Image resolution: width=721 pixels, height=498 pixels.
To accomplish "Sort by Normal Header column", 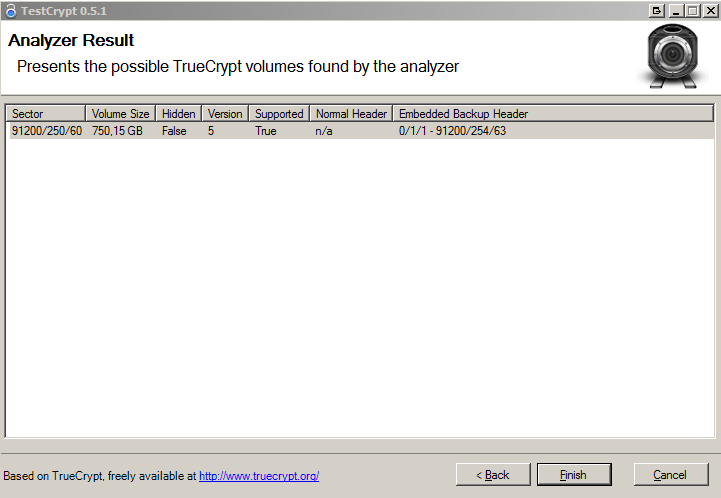I will coord(351,114).
